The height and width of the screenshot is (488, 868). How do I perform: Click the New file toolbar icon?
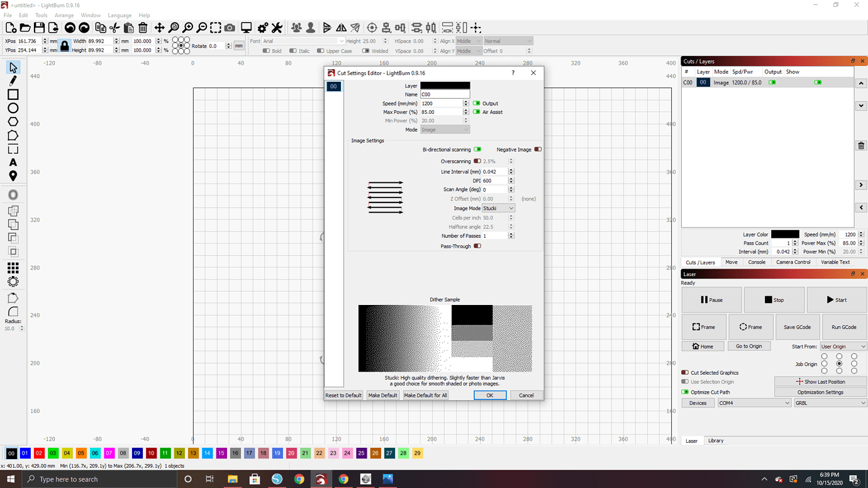point(11,28)
